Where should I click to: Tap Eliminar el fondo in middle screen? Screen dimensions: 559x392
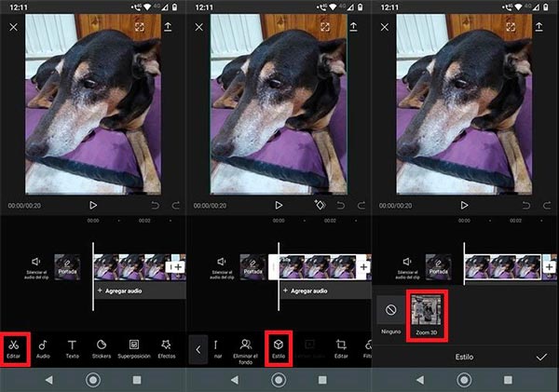(246, 351)
